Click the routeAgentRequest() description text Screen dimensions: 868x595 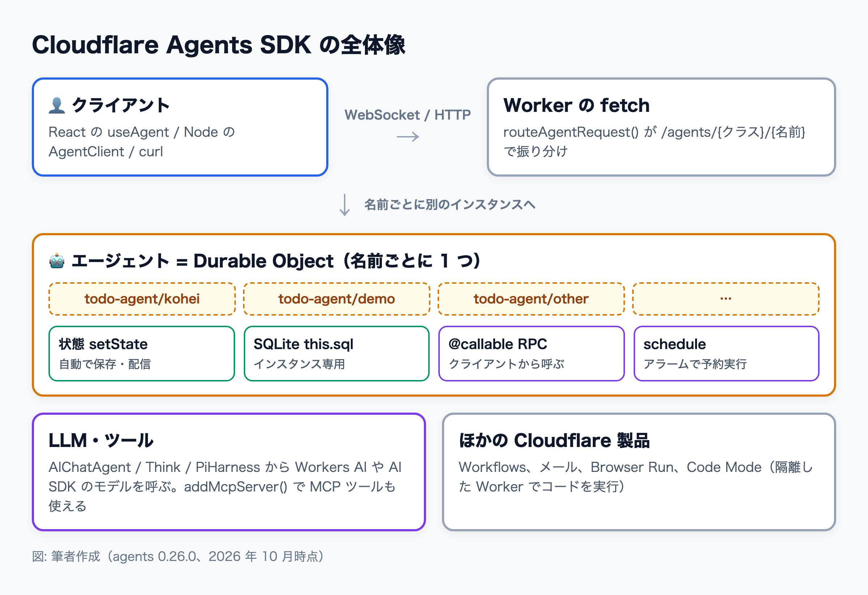654,142
